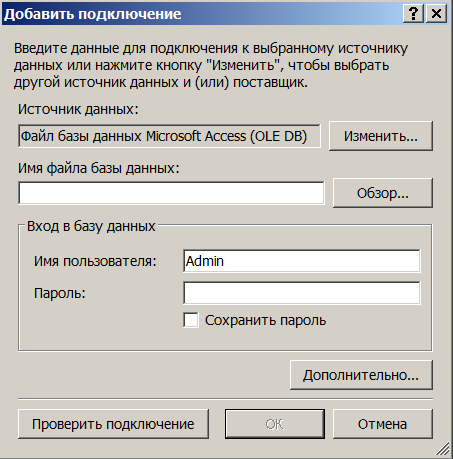Click the resize grip at dialog corner
The image size is (453, 459).
pyautogui.click(x=443, y=449)
